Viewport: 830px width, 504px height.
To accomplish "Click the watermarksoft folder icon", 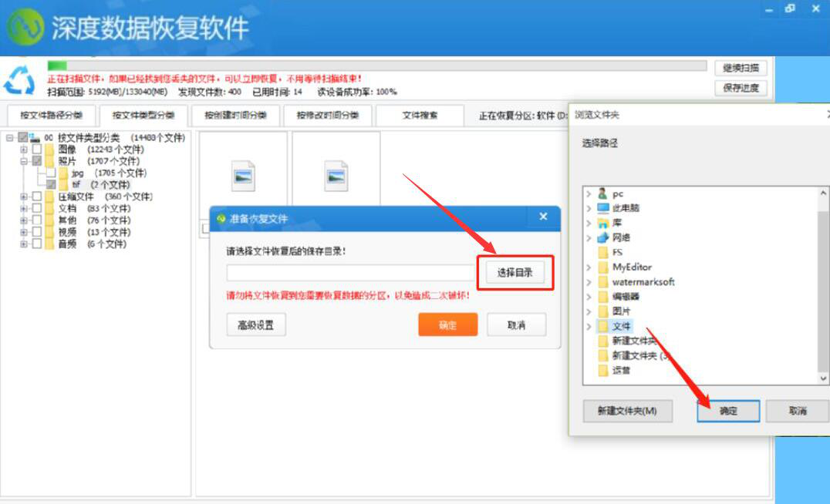I will [x=603, y=282].
